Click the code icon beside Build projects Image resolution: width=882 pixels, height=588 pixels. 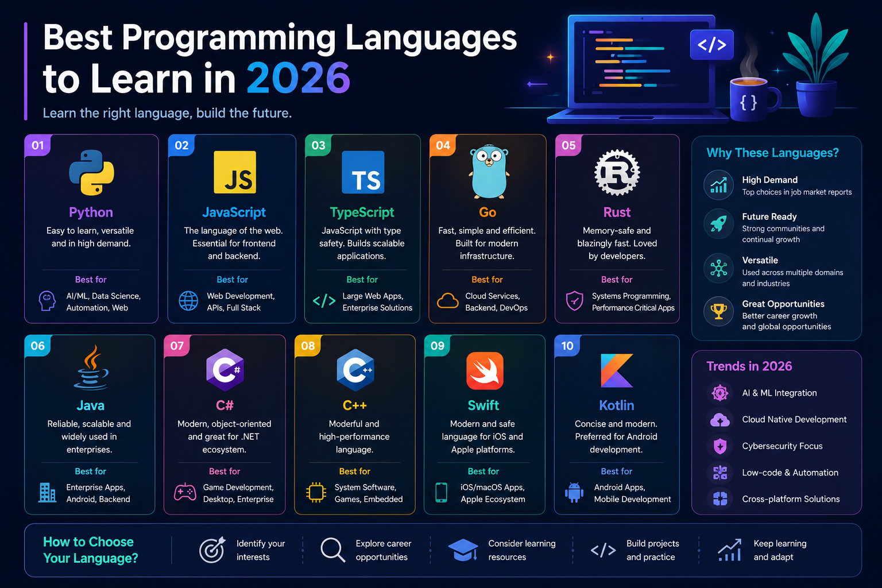point(603,550)
